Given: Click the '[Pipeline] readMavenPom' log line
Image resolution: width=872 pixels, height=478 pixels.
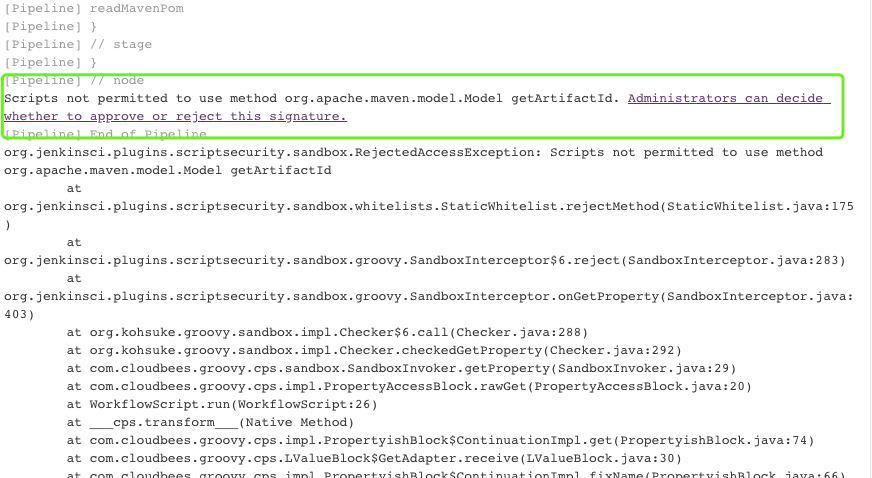Looking at the screenshot, I should [x=94, y=8].
